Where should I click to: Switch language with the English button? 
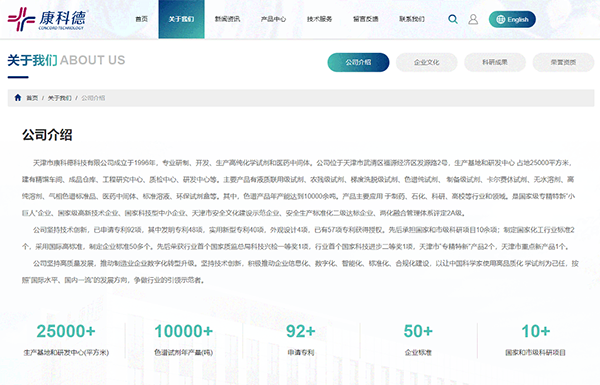click(x=512, y=19)
